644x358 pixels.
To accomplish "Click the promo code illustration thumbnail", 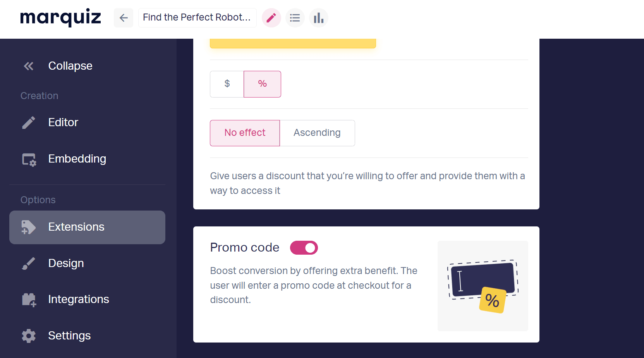I will (x=483, y=286).
